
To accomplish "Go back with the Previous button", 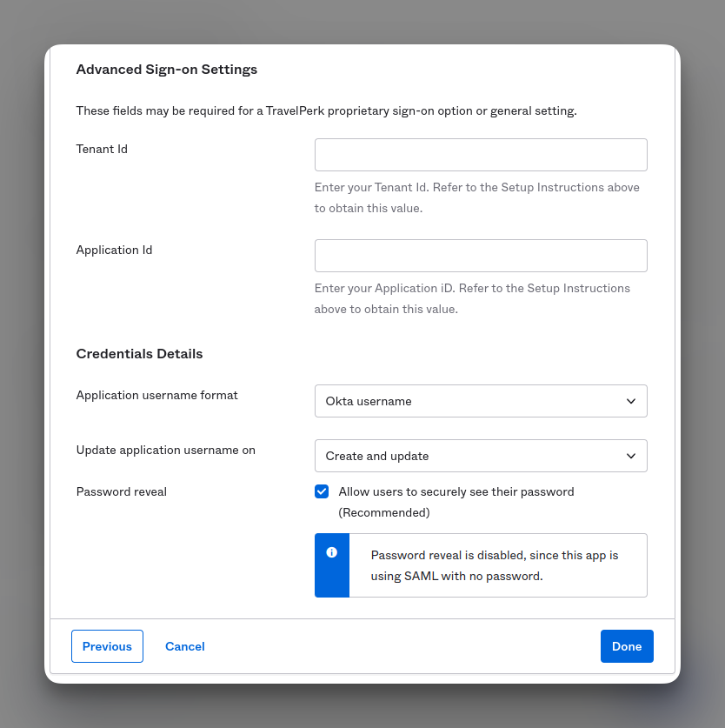I will click(x=107, y=646).
